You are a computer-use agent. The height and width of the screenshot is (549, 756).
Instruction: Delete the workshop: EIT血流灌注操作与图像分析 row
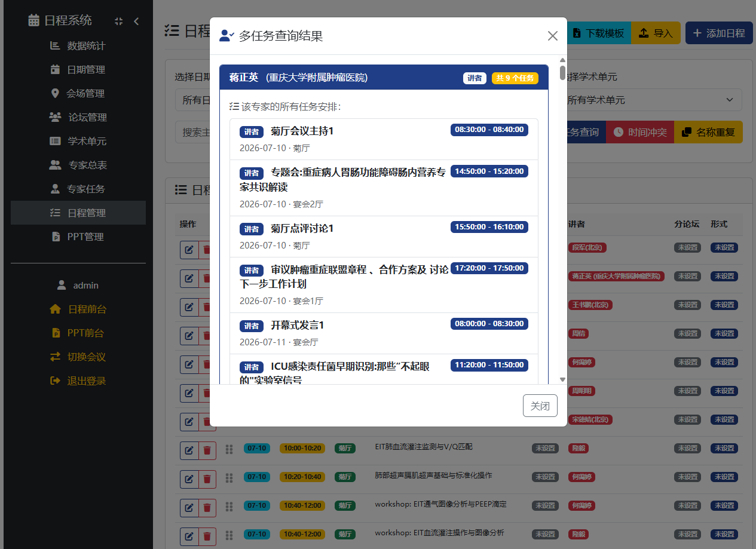point(207,536)
